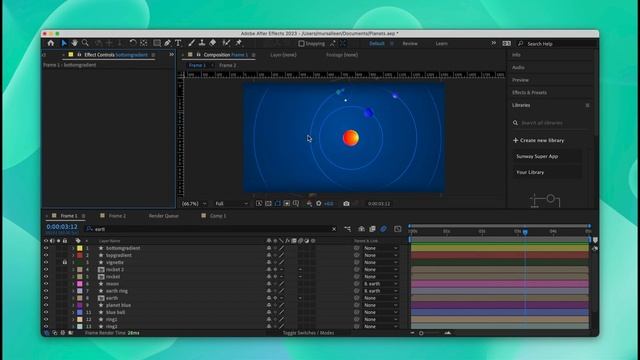Screen dimensions: 640x360
Task: Open the Full resolution dropdown
Action: tap(231, 204)
